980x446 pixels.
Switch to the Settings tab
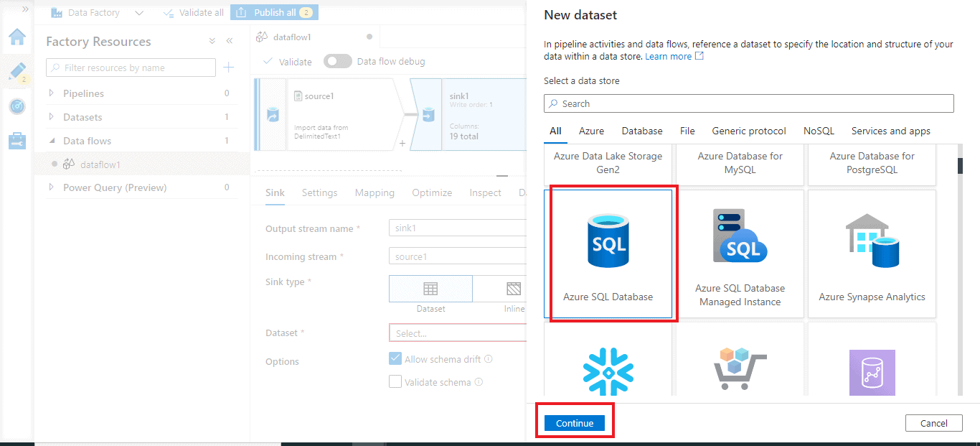pos(319,192)
